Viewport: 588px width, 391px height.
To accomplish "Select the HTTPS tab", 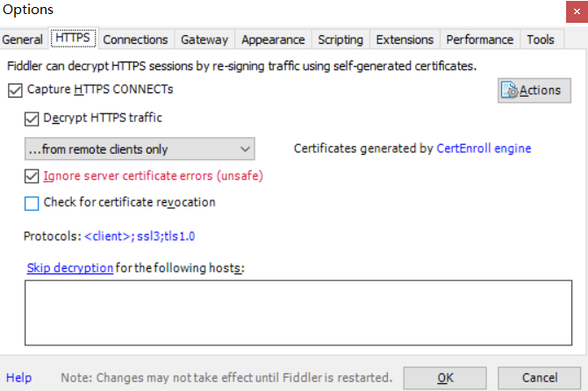I will click(73, 38).
